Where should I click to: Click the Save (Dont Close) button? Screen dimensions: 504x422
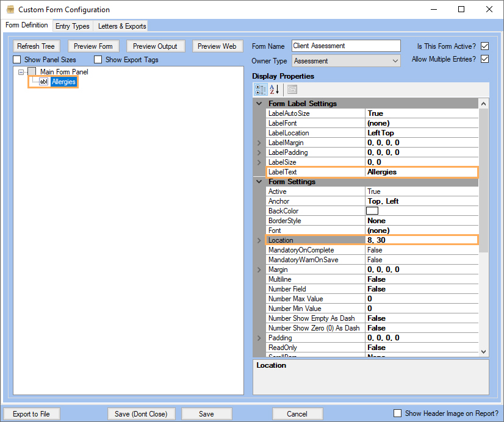pyautogui.click(x=141, y=414)
